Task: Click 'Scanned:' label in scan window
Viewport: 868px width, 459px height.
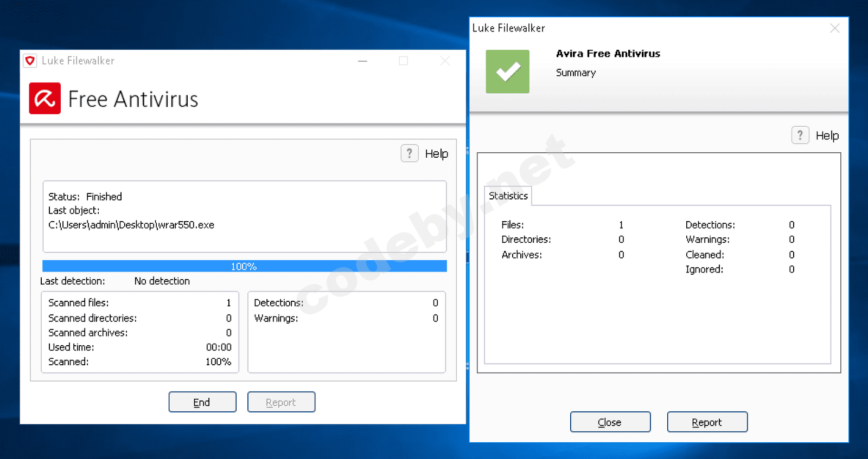Action: coord(68,362)
